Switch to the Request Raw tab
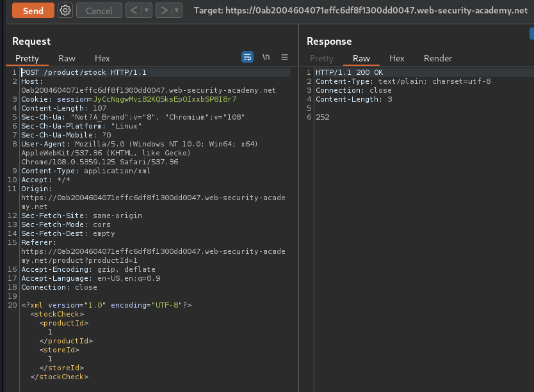The width and height of the screenshot is (534, 392). (x=67, y=59)
